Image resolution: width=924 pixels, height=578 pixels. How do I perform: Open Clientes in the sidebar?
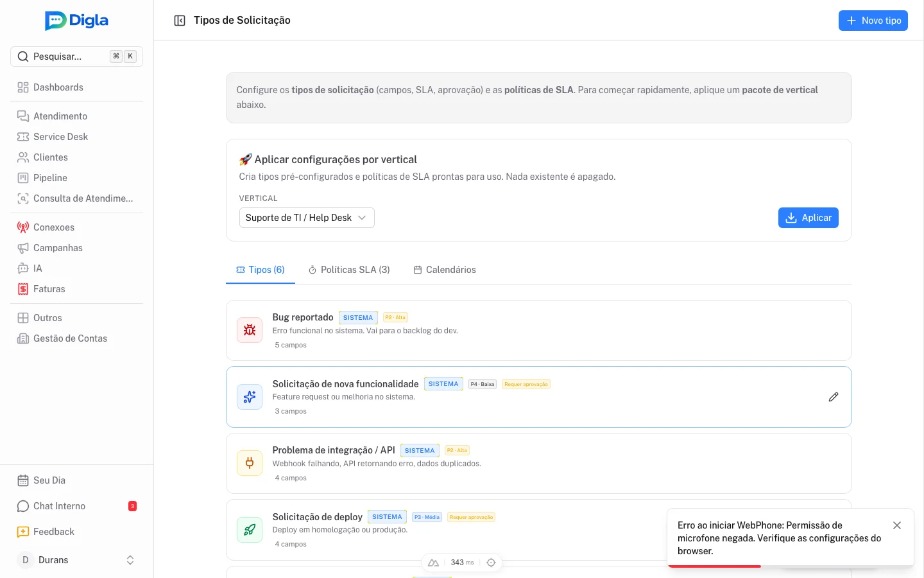[x=77, y=157]
